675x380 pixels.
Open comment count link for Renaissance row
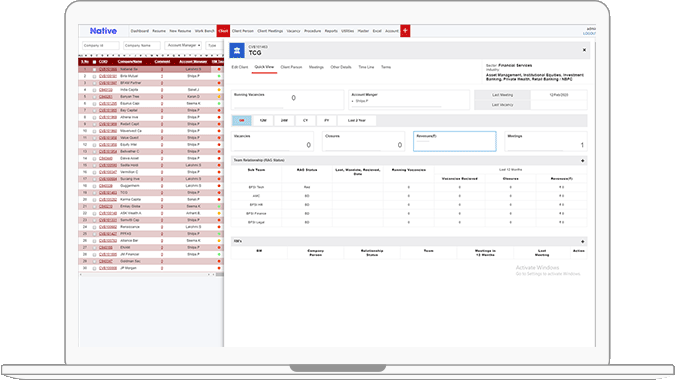pyautogui.click(x=162, y=227)
